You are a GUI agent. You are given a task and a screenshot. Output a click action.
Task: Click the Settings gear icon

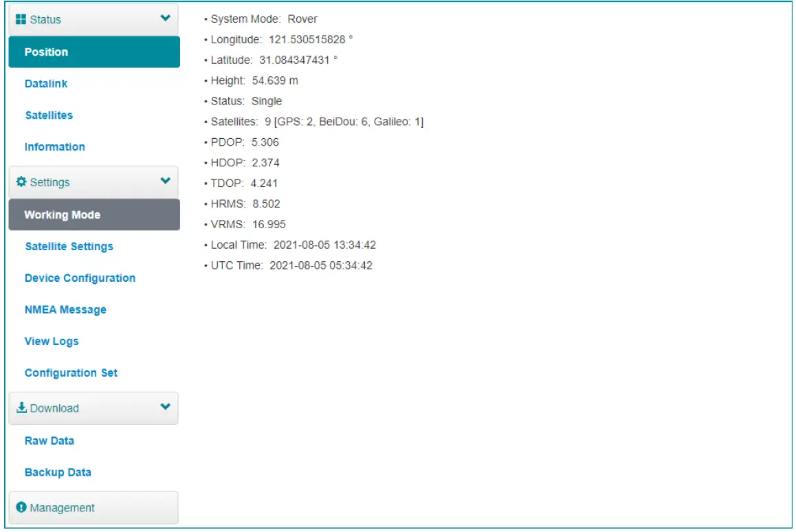click(x=21, y=182)
